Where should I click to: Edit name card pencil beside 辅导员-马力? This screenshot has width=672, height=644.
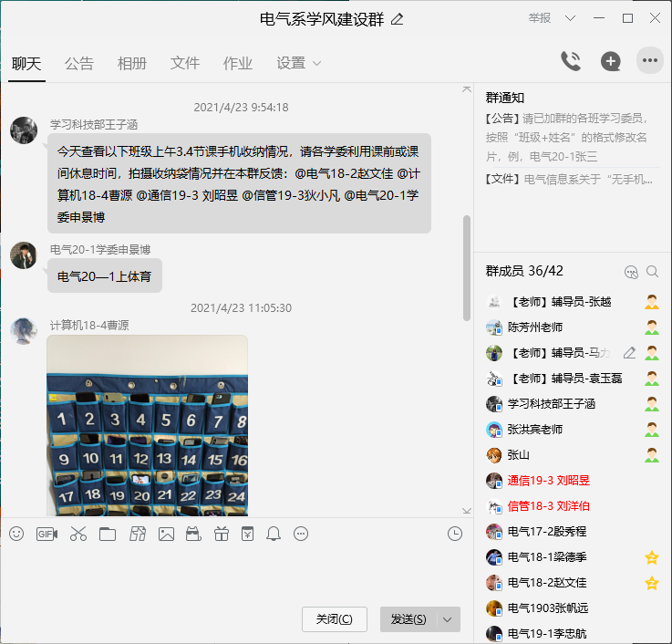click(x=629, y=353)
